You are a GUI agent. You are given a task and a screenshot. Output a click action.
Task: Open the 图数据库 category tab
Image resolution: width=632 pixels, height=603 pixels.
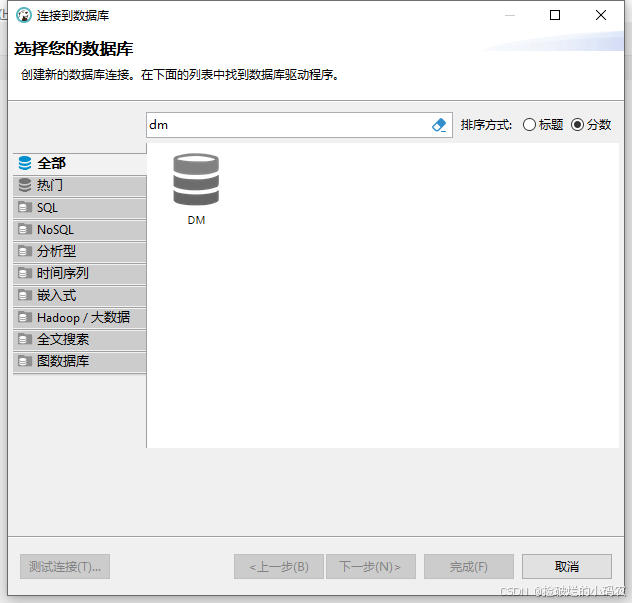[x=80, y=362]
